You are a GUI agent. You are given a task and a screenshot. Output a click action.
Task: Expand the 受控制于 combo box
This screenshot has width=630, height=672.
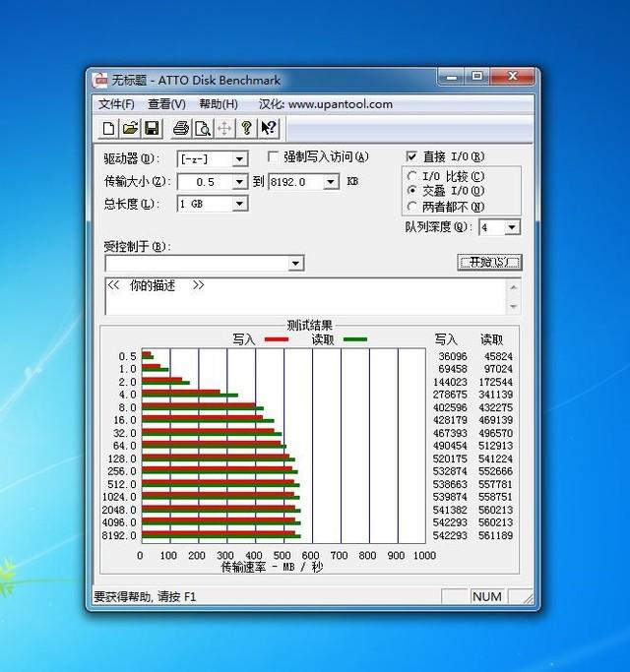[295, 263]
